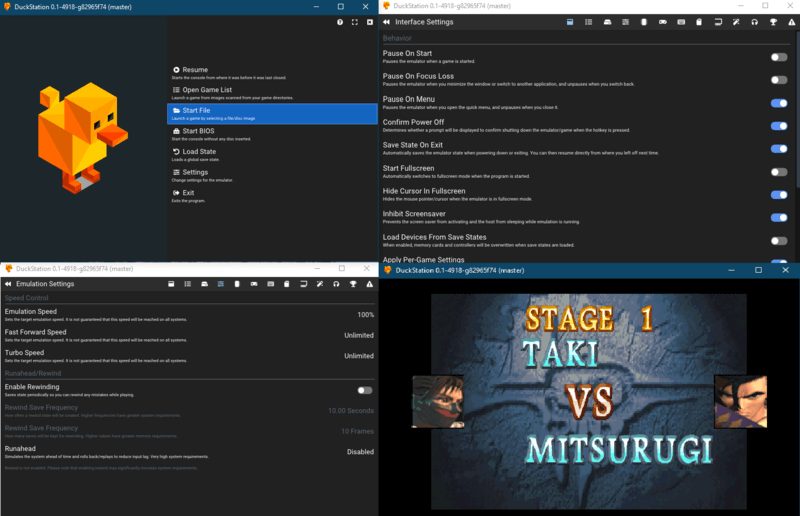Open Display monitor icon in Interface Settings window
This screenshot has width=800, height=516.
coord(718,22)
